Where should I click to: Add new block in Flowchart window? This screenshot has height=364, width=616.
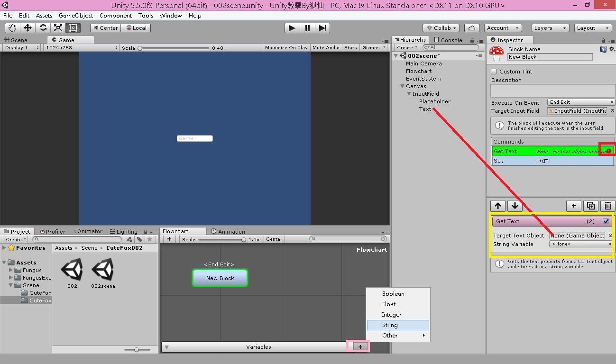169,239
